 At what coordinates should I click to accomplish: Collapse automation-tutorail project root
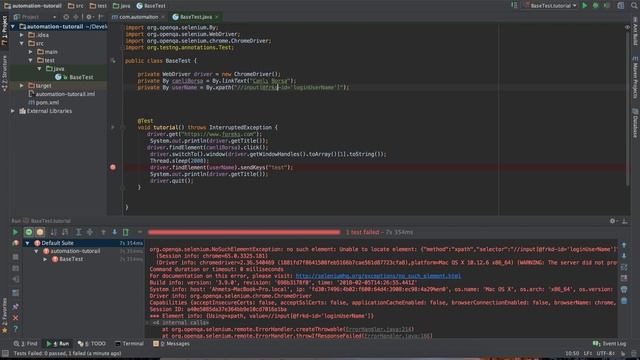click(x=13, y=27)
